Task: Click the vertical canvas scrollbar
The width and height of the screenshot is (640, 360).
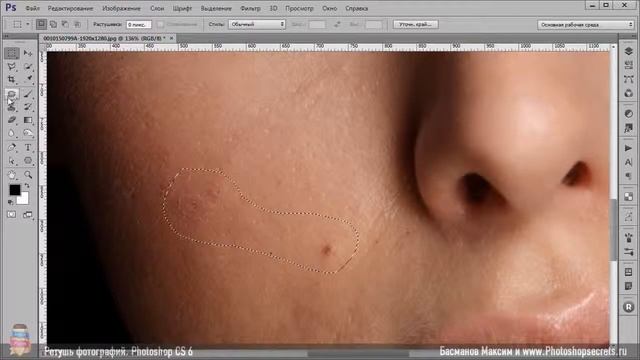Action: (x=613, y=229)
